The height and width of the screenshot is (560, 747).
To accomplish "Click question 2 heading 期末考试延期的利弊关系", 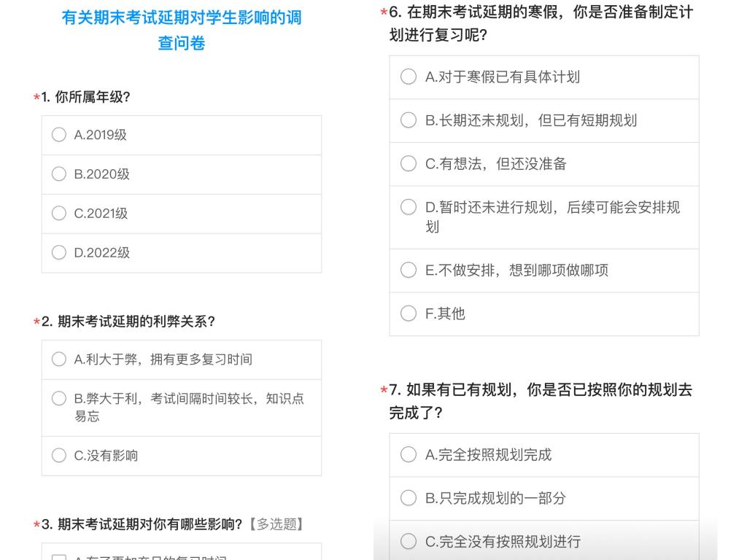I will coord(128,322).
